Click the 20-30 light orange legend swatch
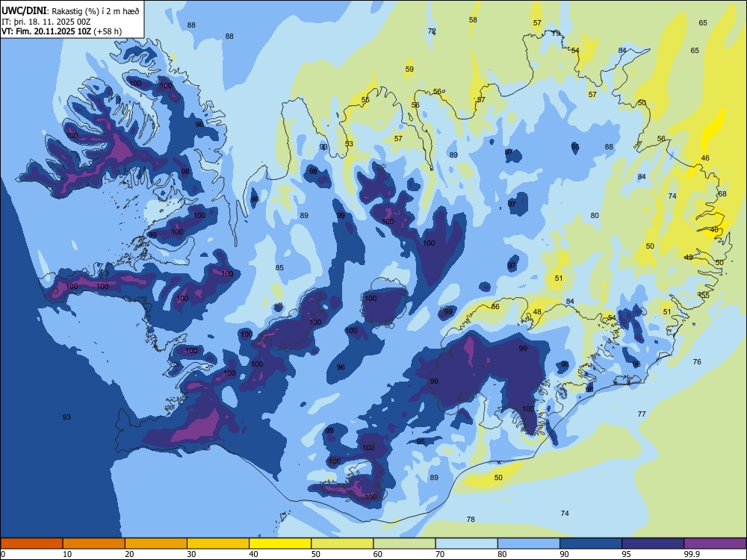This screenshot has height=560, width=747. click(x=156, y=544)
